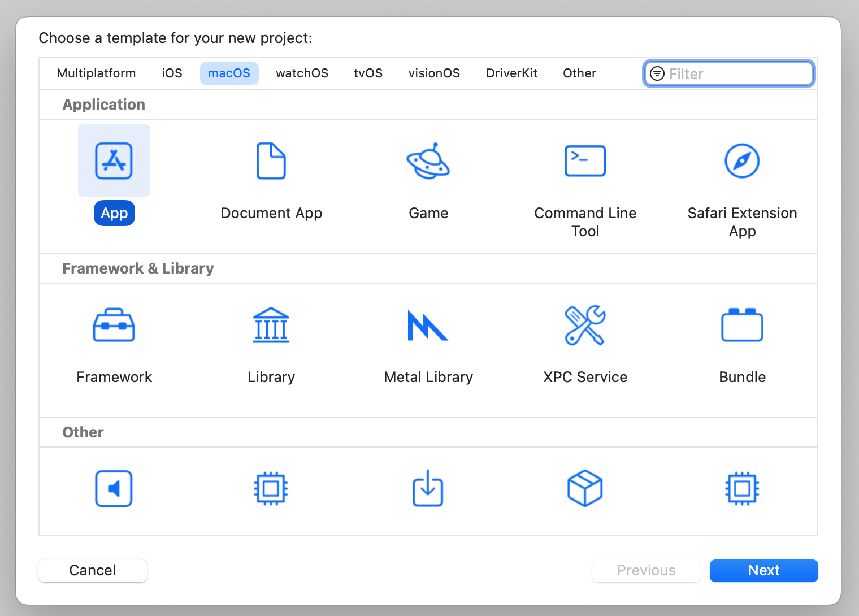
Task: Select the App template icon
Action: [114, 161]
